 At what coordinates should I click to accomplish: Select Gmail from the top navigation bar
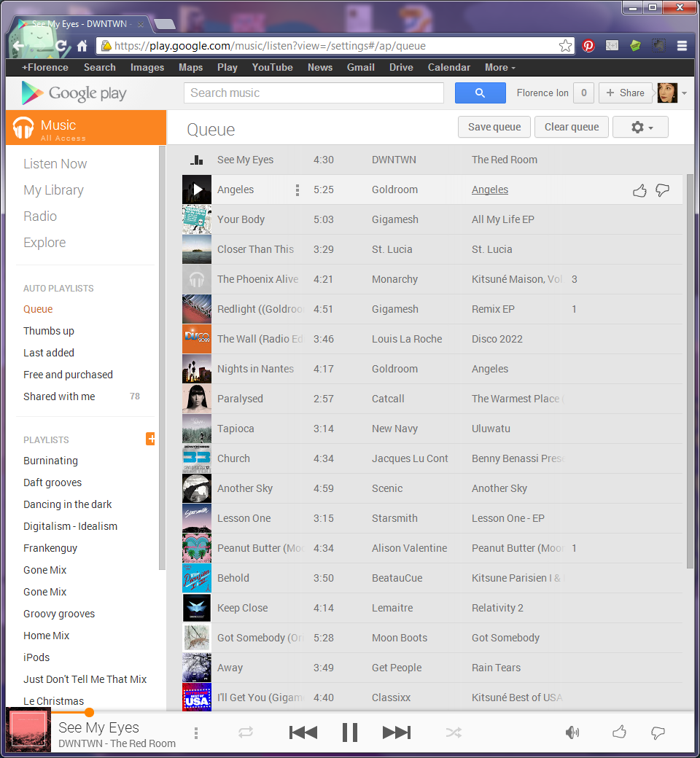pyautogui.click(x=360, y=67)
